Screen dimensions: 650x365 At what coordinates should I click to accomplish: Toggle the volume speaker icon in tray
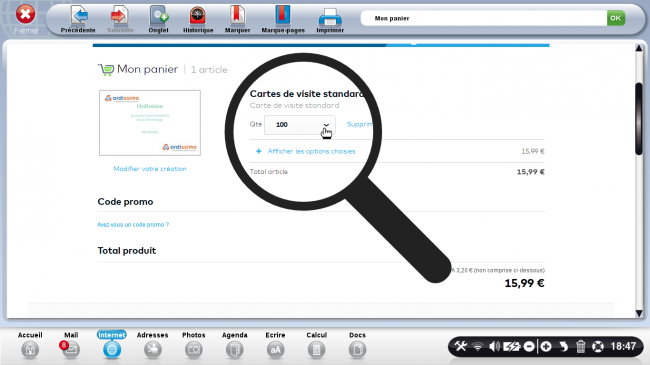494,346
